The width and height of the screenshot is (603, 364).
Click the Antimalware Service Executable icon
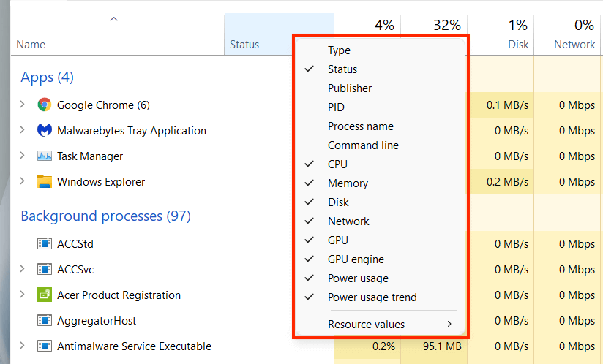pyautogui.click(x=45, y=346)
